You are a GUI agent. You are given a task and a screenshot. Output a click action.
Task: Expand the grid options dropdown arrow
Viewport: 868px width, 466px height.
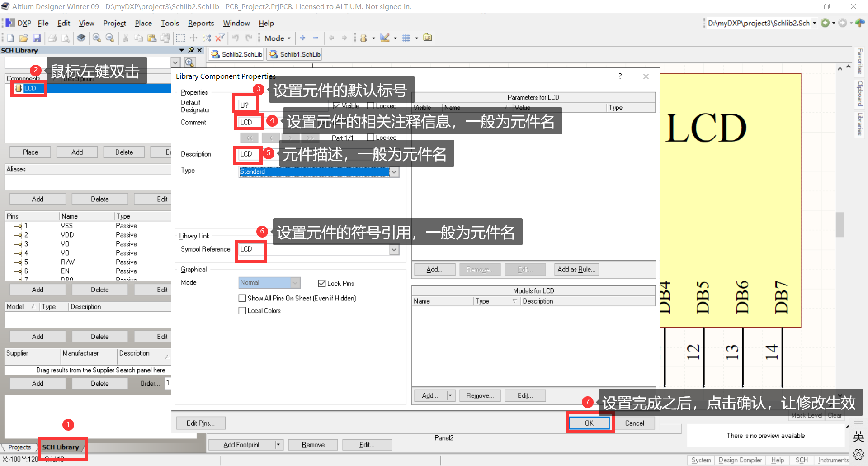417,38
